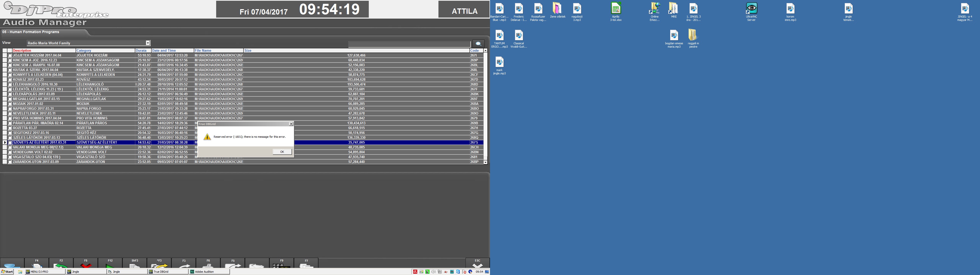Click the F2 green undo arrow button
The width and height of the screenshot is (980, 275).
coord(61,264)
